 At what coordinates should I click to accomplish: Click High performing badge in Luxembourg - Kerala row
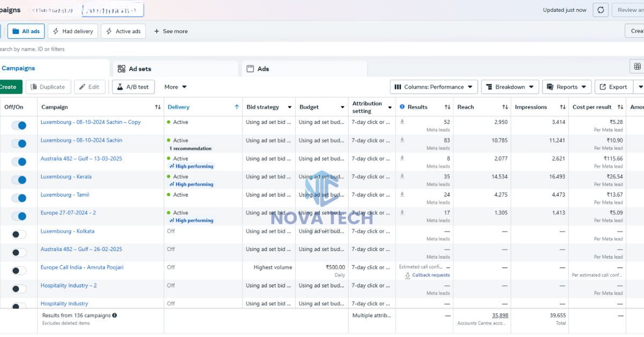pos(192,184)
